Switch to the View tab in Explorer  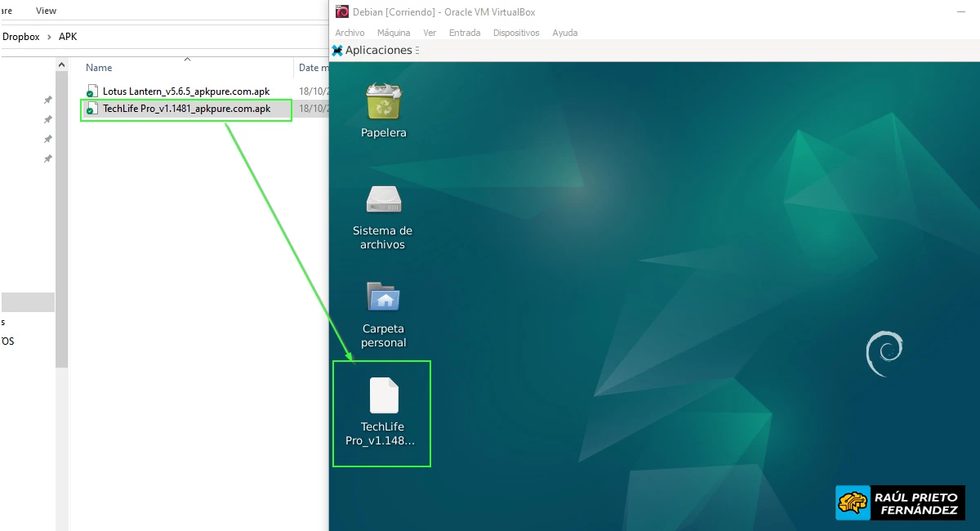46,10
